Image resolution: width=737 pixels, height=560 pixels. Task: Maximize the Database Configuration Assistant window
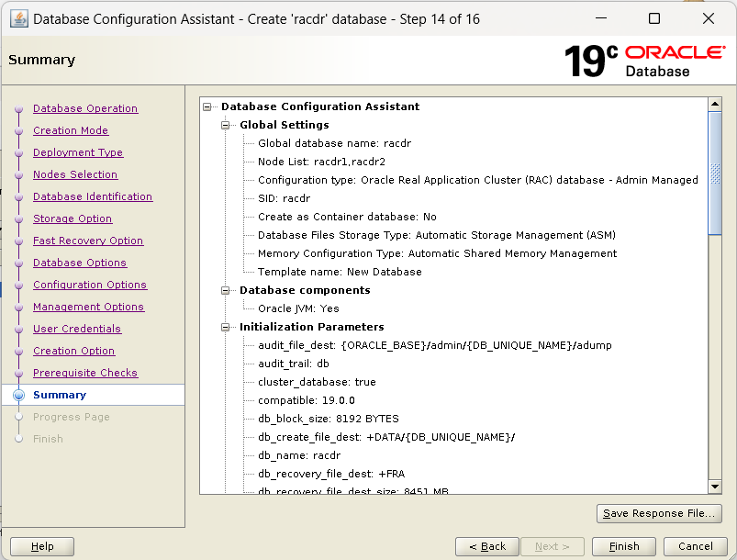tap(654, 18)
